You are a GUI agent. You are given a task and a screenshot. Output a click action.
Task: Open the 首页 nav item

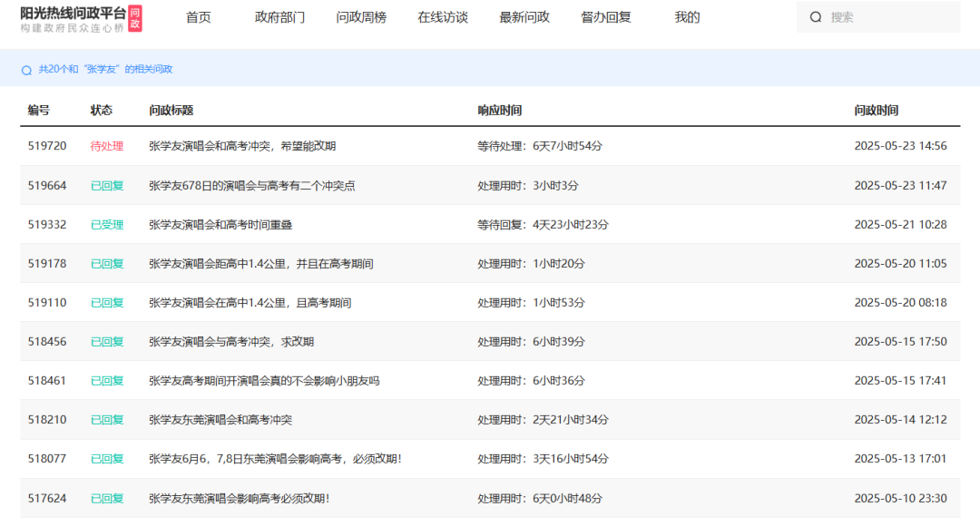[x=198, y=17]
